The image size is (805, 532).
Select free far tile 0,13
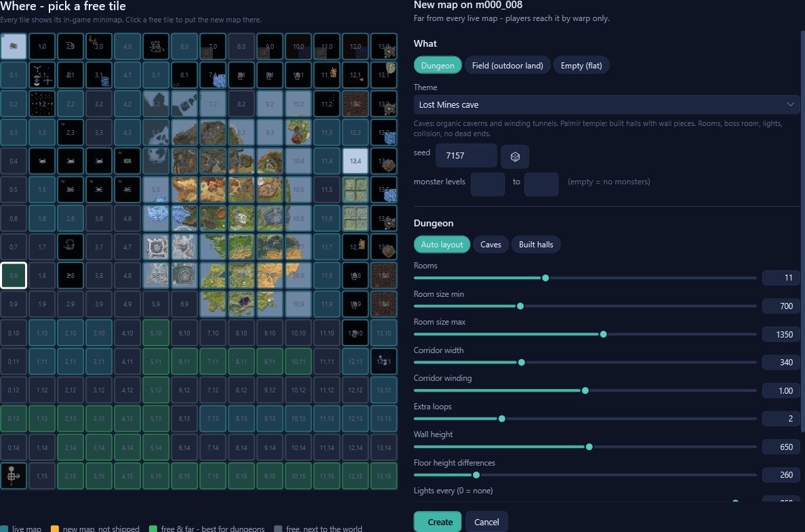14,419
